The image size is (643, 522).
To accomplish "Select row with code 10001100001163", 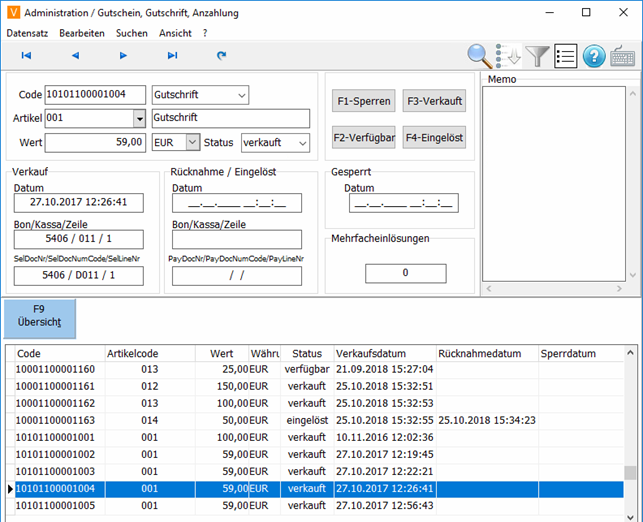I will [x=56, y=420].
